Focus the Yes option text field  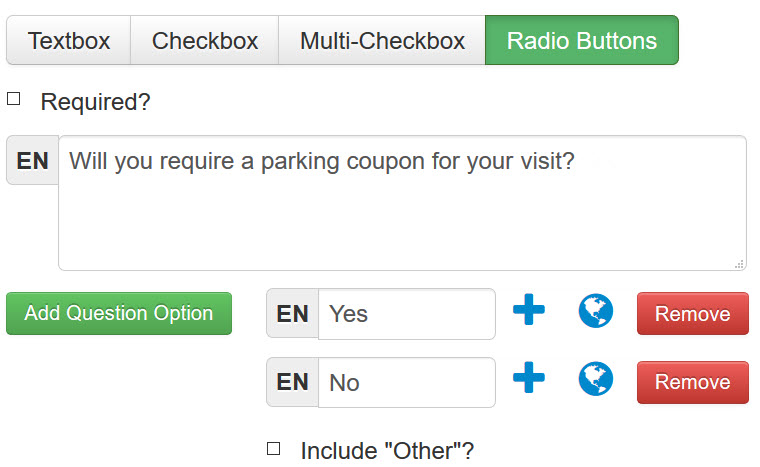click(407, 314)
